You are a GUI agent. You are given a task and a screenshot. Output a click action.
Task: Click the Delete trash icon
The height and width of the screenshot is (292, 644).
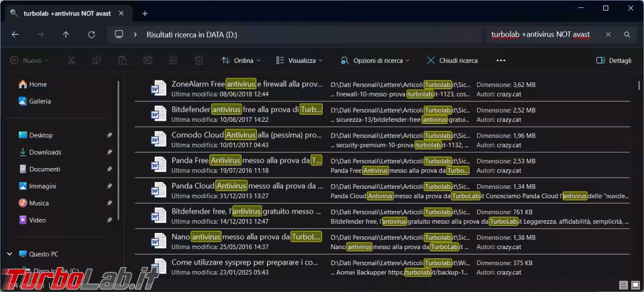point(199,60)
